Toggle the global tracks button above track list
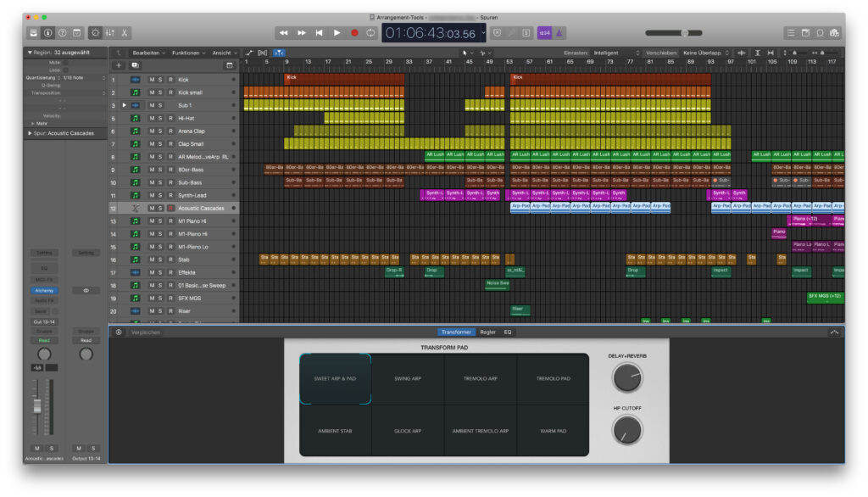Screen dimensions: 868x497 point(229,65)
